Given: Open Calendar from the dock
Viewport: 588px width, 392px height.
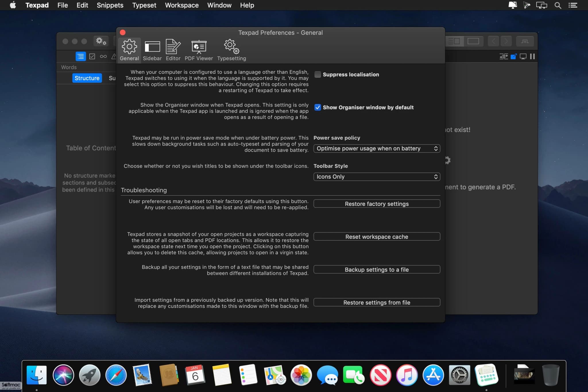Looking at the screenshot, I should (x=195, y=375).
